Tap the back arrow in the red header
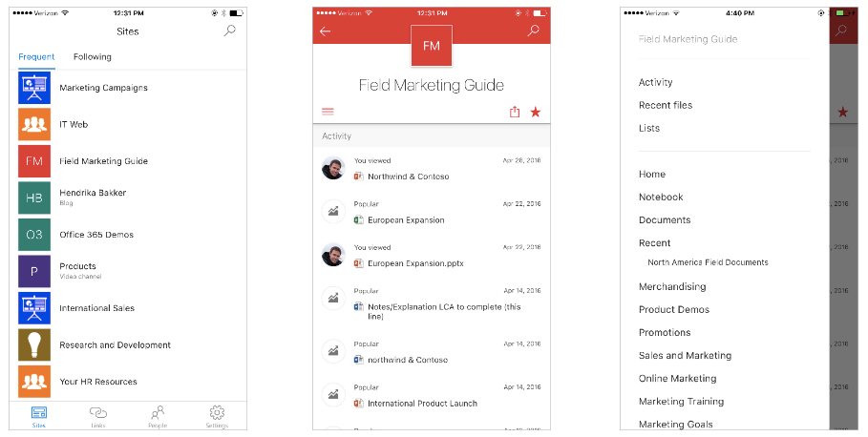This screenshot has height=437, width=868. point(326,31)
